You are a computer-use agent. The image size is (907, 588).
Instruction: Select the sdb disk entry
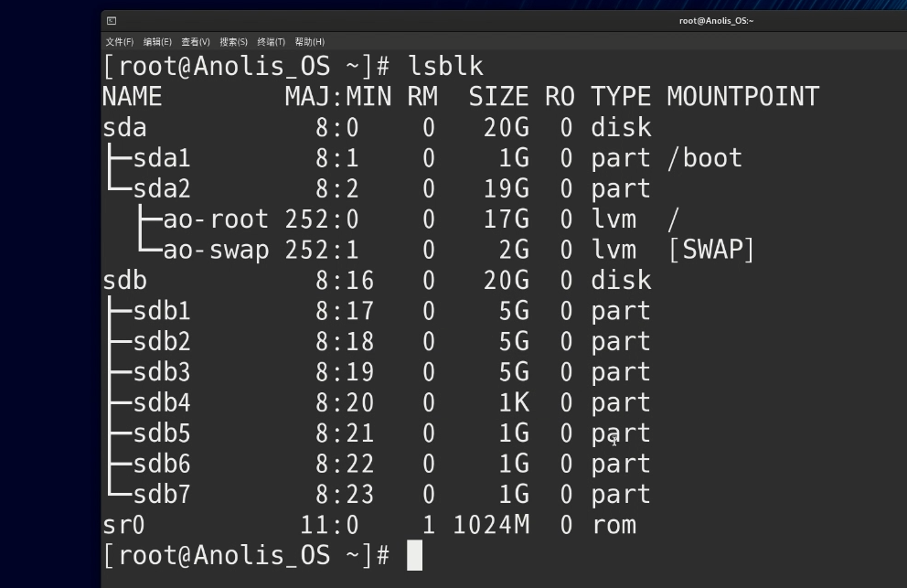click(125, 280)
